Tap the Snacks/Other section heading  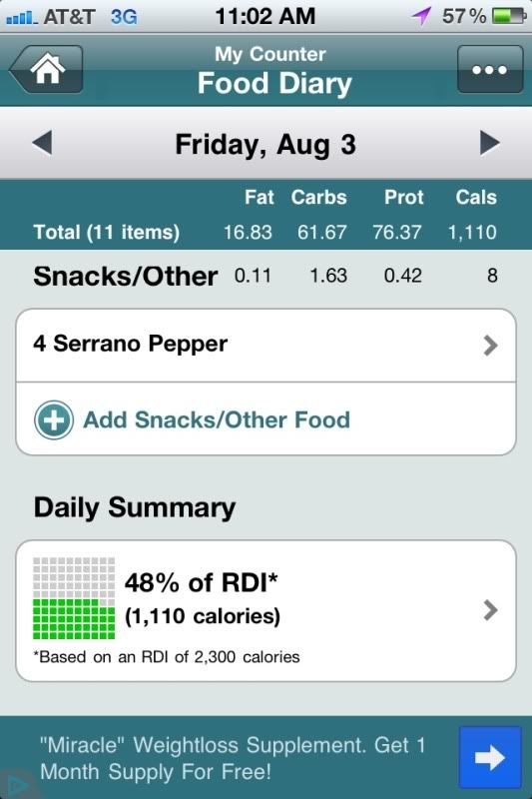tap(125, 277)
